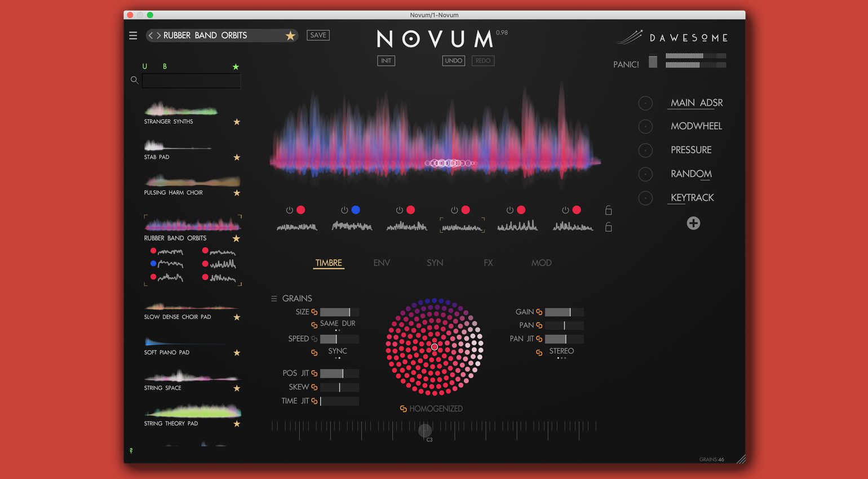Change the STEREO mode selector

(561, 352)
